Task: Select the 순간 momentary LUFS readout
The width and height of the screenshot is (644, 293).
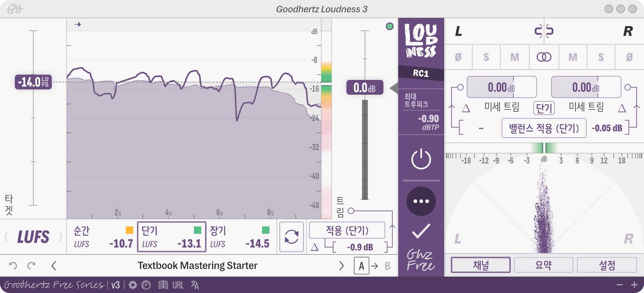Action: click(x=103, y=237)
